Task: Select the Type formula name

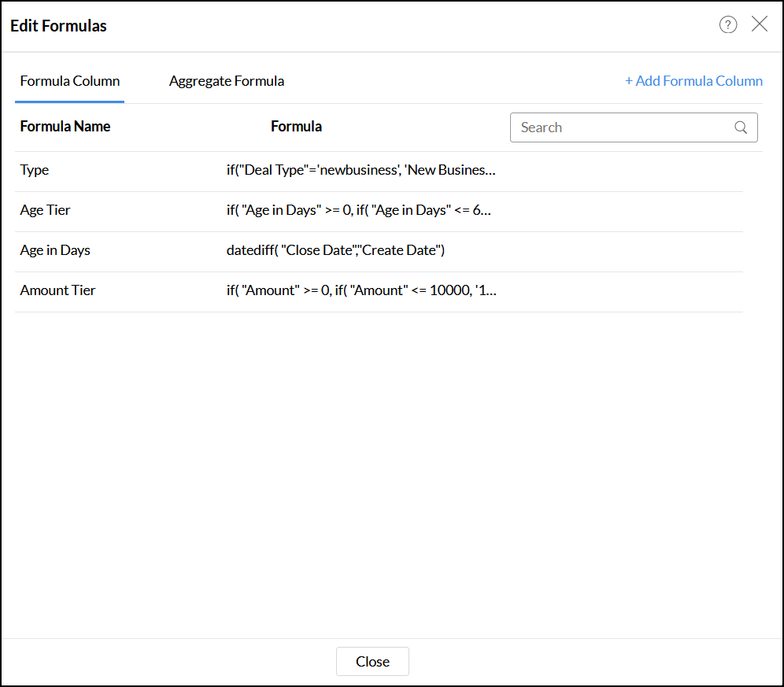Action: [x=35, y=170]
